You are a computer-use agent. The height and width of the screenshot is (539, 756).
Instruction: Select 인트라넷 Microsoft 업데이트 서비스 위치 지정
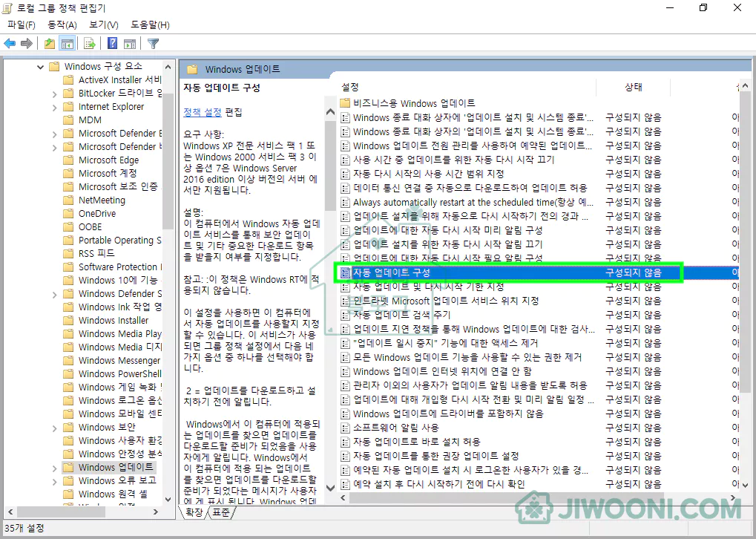[440, 301]
